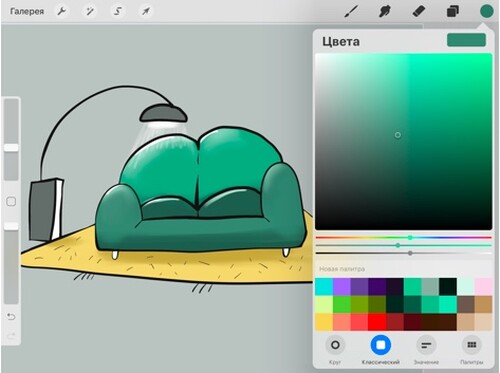Open Adjustments magic wand menu
The height and width of the screenshot is (373, 500).
[x=89, y=11]
